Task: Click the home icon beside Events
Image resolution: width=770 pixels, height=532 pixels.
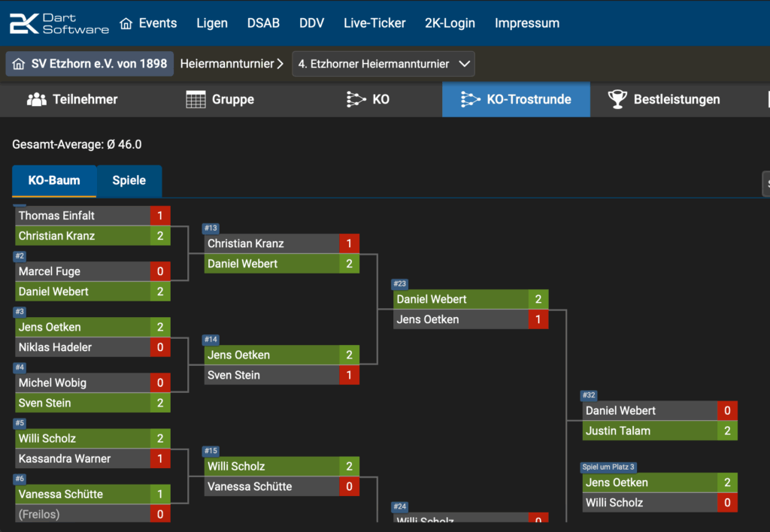Action: coord(126,23)
